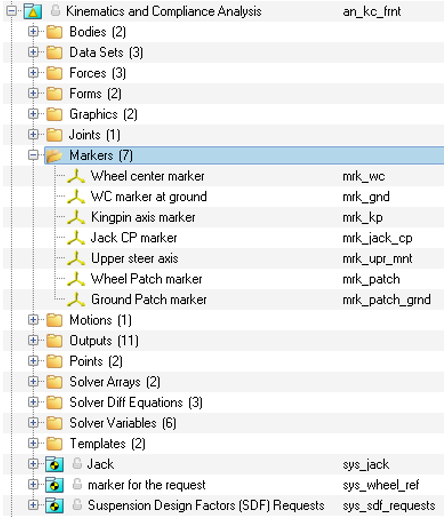Select the Jack CP marker entry

pyautogui.click(x=134, y=238)
